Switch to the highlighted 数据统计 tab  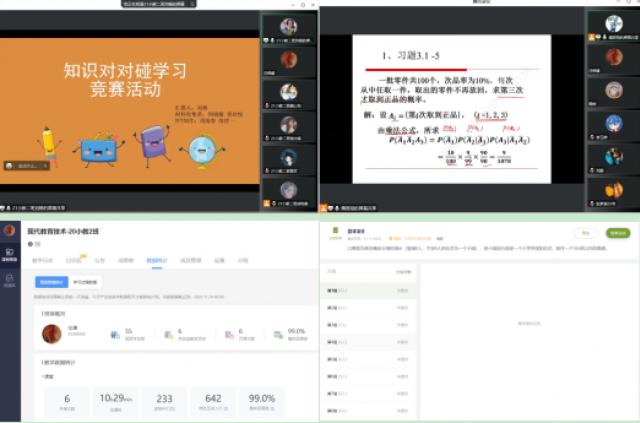(x=157, y=260)
